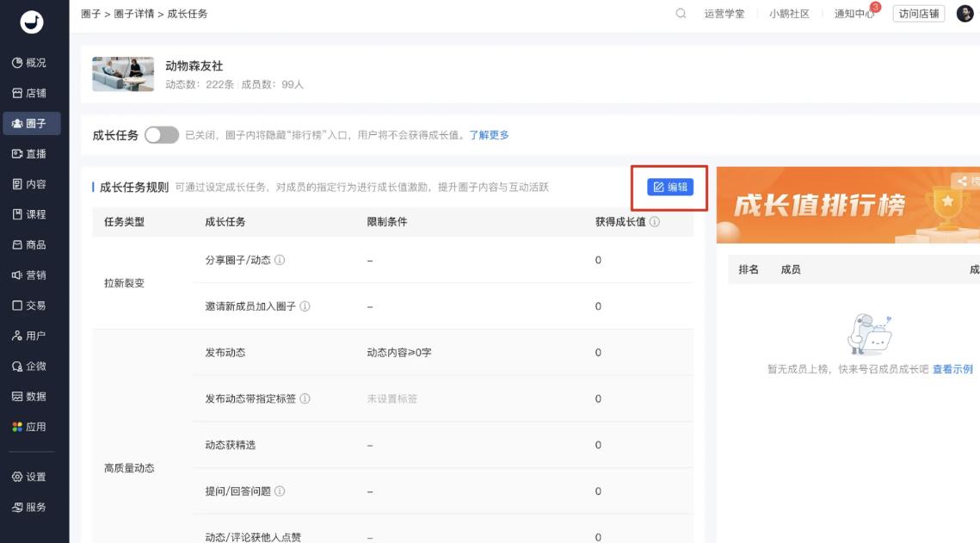
Task: Click the share icon on ranking banner
Action: 961,181
